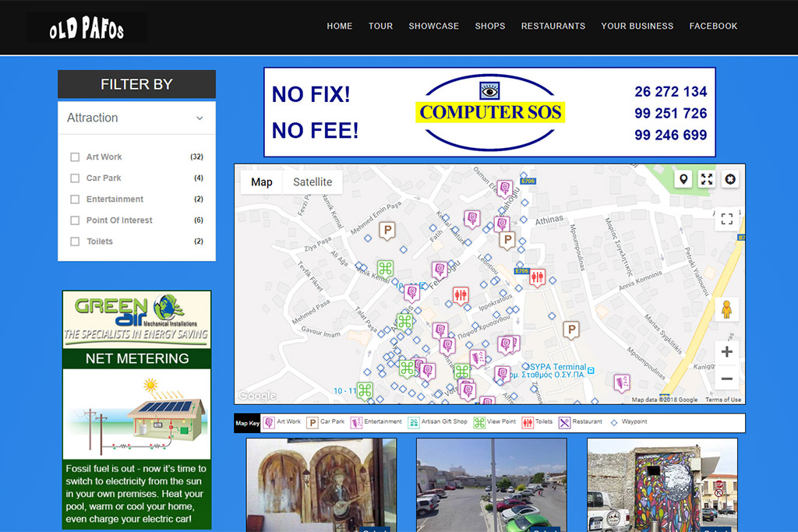Toggle the Point Of Interest checkbox
The width and height of the screenshot is (798, 532).
(75, 220)
